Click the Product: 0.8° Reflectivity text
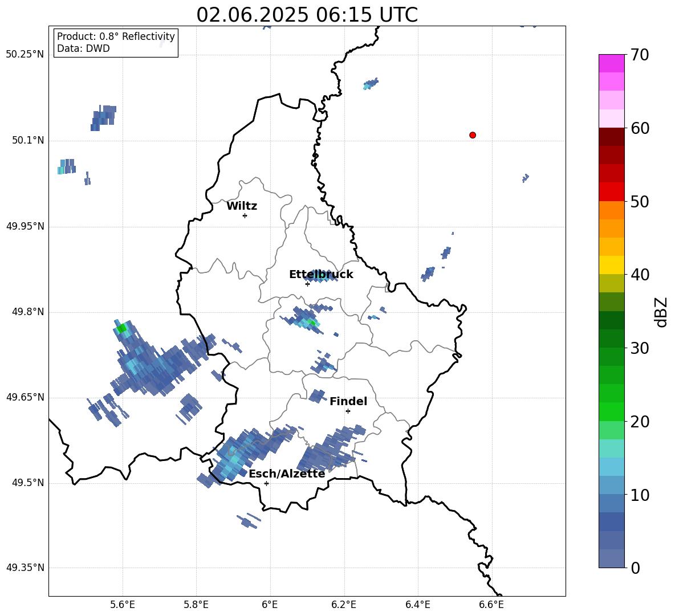 coord(116,36)
